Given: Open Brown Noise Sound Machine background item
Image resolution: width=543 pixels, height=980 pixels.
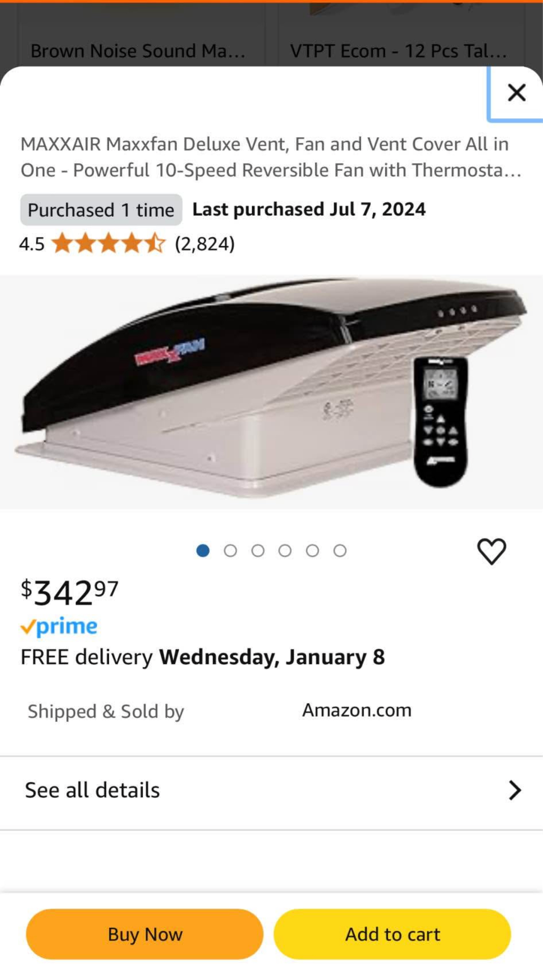Looking at the screenshot, I should [138, 50].
